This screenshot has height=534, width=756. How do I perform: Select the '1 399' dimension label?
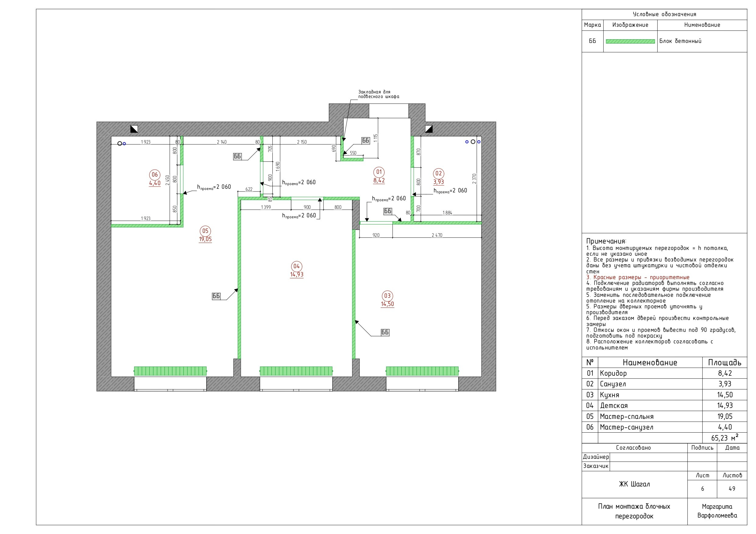266,207
